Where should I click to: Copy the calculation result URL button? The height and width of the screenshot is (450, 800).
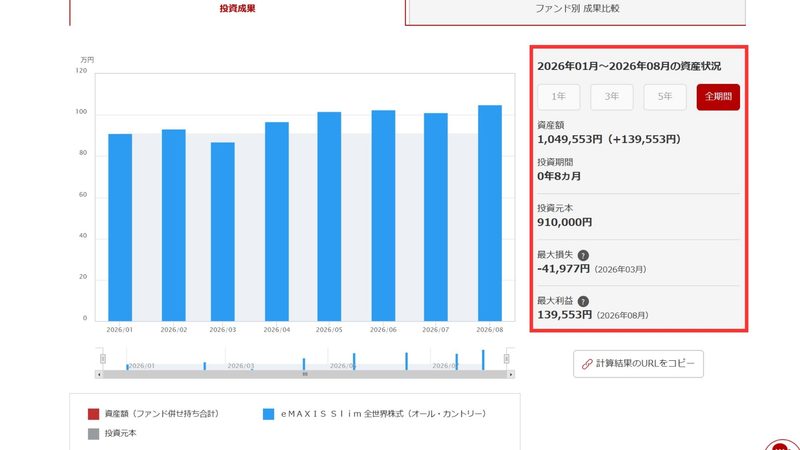coord(638,364)
